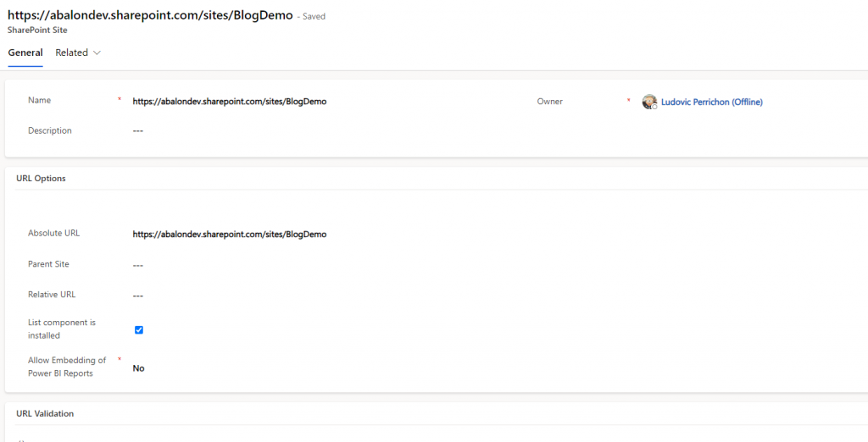Expand the Related tab chevron arrow

(97, 53)
